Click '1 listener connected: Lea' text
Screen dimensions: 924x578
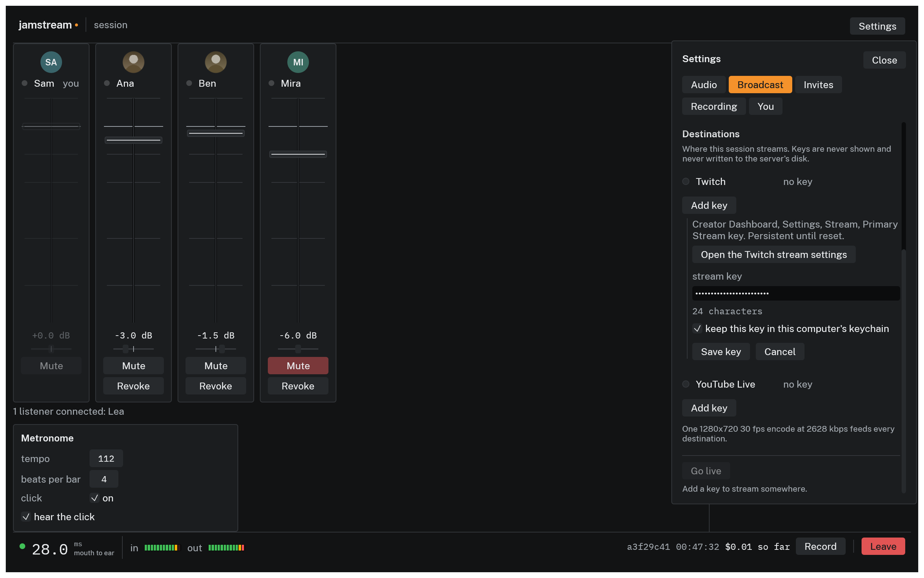(68, 411)
